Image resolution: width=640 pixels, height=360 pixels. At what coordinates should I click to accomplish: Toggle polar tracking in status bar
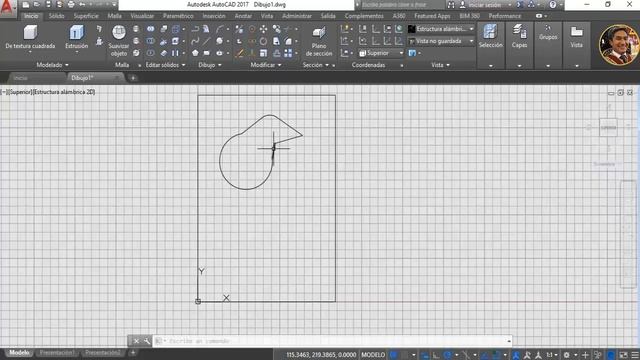tap(447, 355)
